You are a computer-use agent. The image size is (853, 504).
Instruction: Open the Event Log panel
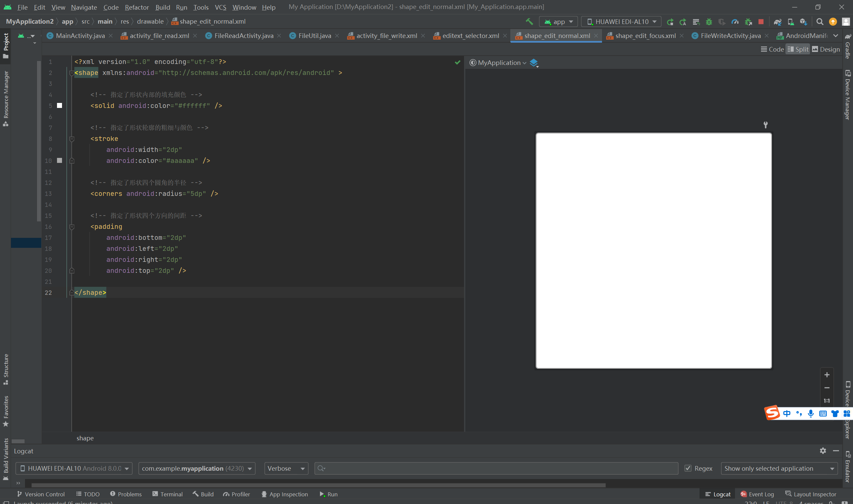[x=757, y=494]
